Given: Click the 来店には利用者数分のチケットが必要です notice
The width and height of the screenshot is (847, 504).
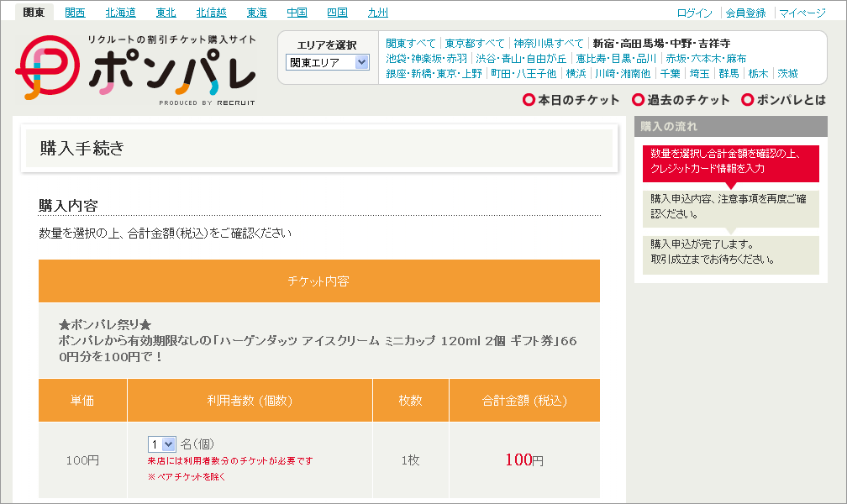Looking at the screenshot, I should tap(230, 461).
